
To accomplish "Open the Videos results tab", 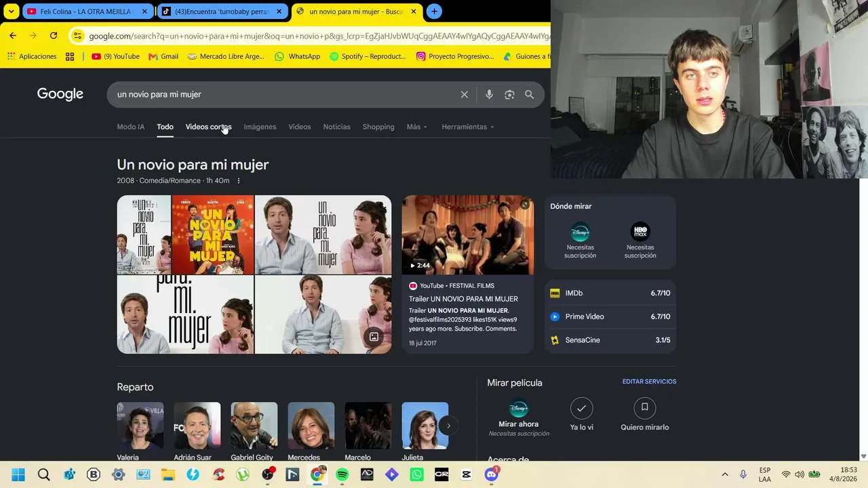I will coord(300,127).
